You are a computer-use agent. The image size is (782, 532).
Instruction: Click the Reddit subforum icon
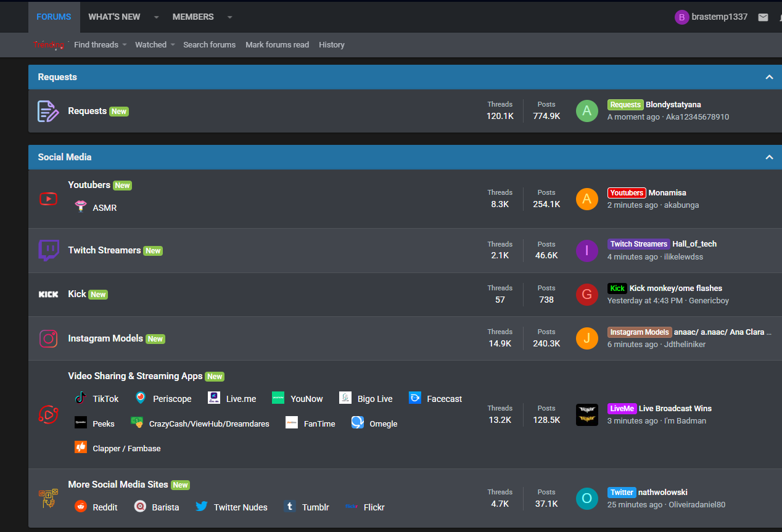click(80, 507)
